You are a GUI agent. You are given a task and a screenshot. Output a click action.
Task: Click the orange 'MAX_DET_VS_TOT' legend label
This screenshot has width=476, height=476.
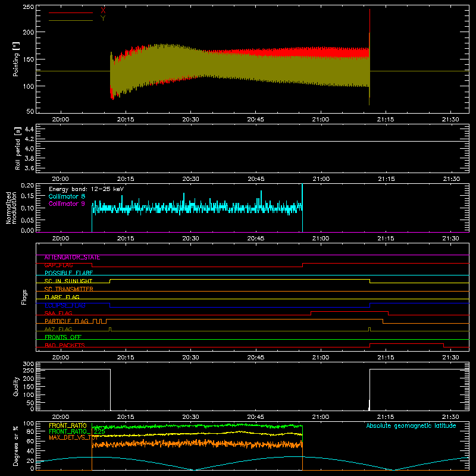click(x=73, y=437)
